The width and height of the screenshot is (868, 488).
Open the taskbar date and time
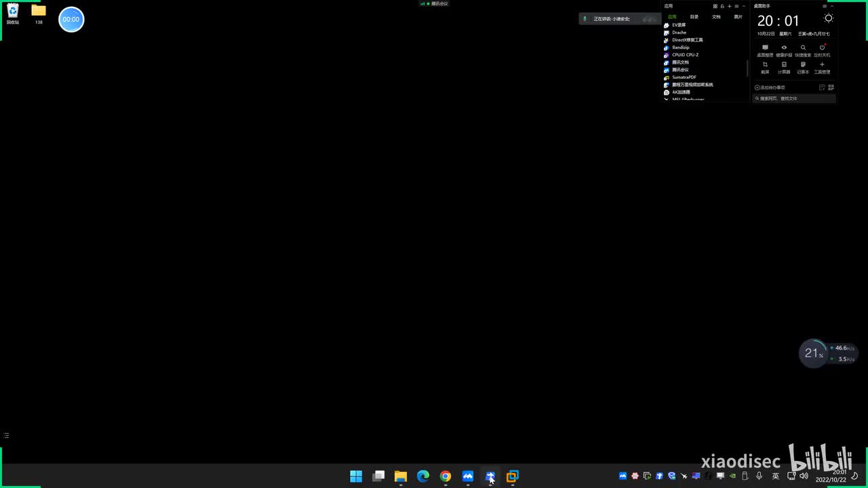831,476
